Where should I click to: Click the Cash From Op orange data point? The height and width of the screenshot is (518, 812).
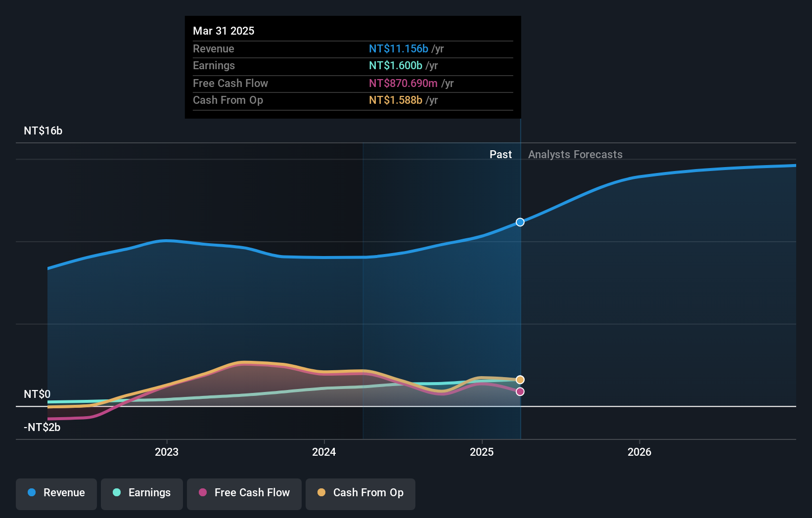[520, 380]
